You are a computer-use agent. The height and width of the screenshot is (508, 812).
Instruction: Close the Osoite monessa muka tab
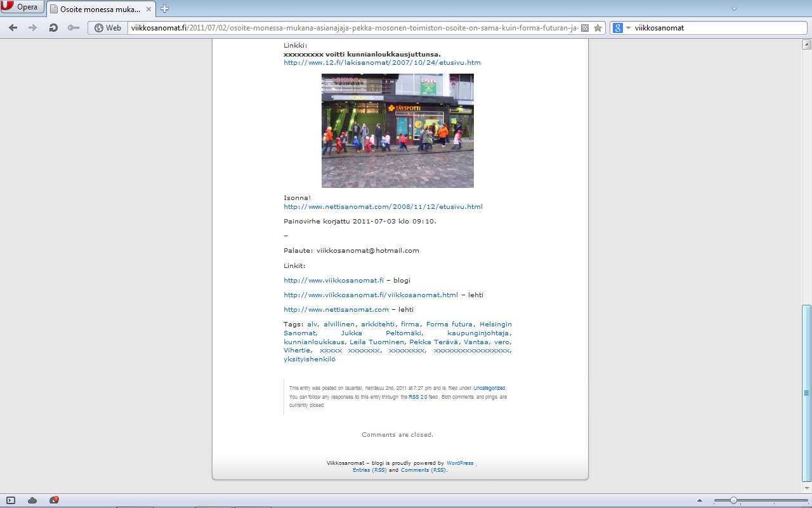(x=148, y=9)
